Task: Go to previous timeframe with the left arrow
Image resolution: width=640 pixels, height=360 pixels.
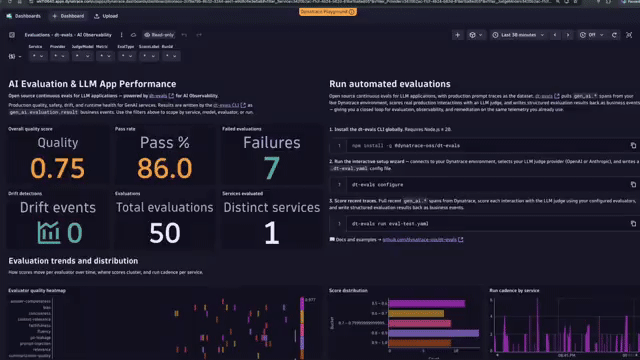Action: (x=555, y=35)
